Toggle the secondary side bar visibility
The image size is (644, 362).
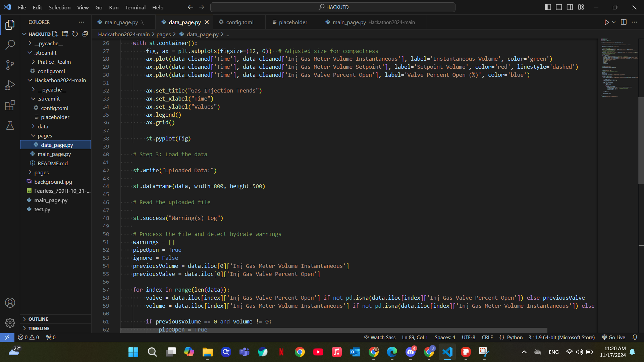570,7
